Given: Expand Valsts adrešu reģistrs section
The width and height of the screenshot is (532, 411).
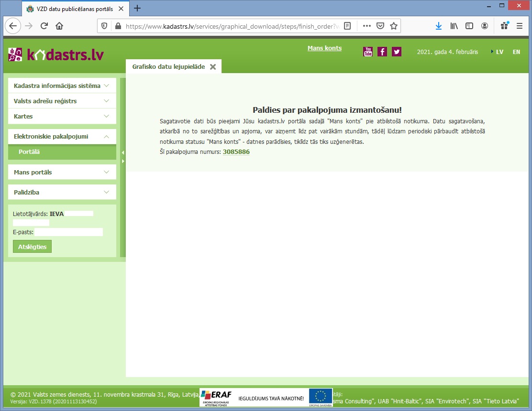Looking at the screenshot, I should [x=62, y=101].
